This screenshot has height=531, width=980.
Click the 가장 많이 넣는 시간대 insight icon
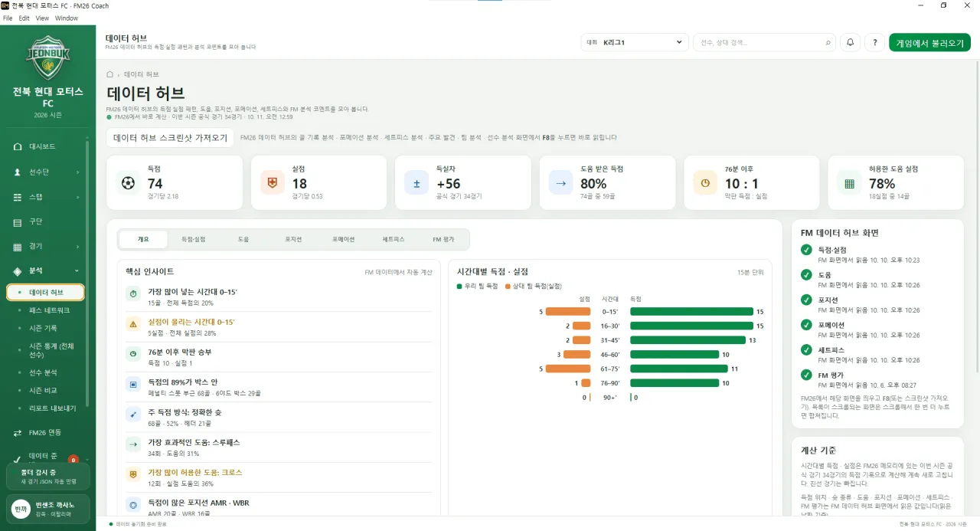(x=133, y=293)
